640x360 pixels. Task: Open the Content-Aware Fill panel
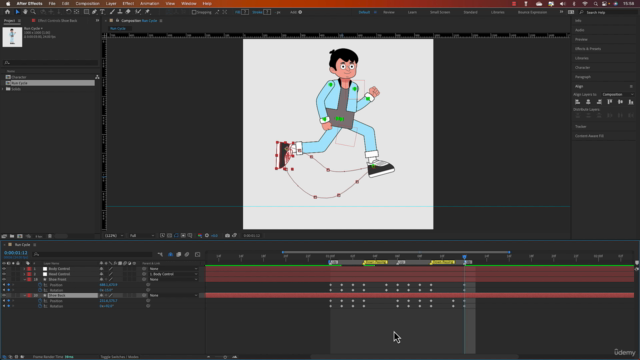coord(589,136)
